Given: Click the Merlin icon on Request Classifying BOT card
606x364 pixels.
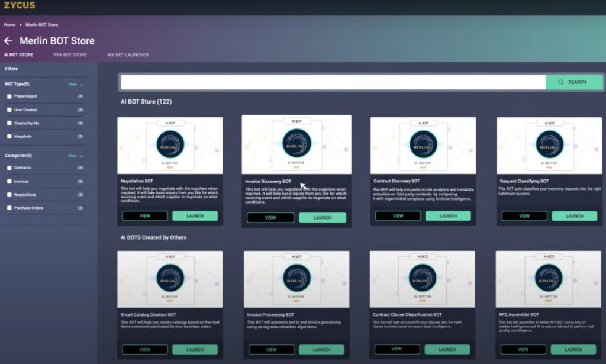Looking at the screenshot, I should [x=550, y=144].
